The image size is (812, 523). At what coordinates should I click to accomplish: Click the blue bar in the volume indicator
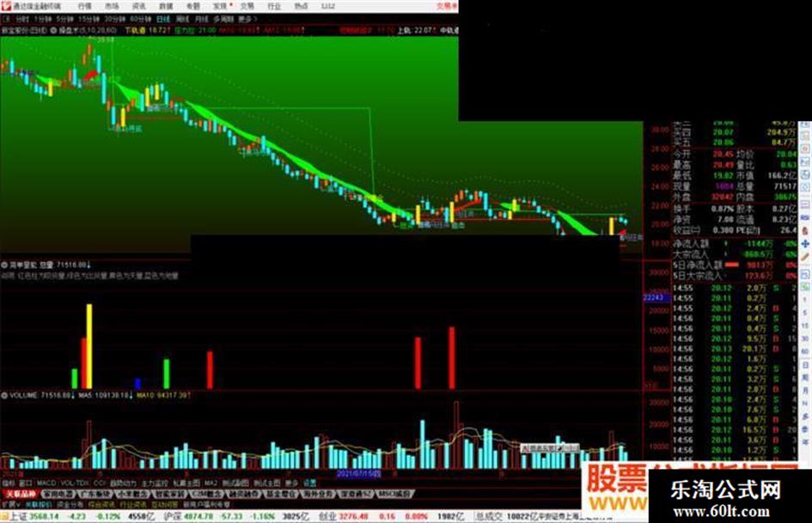(137, 383)
